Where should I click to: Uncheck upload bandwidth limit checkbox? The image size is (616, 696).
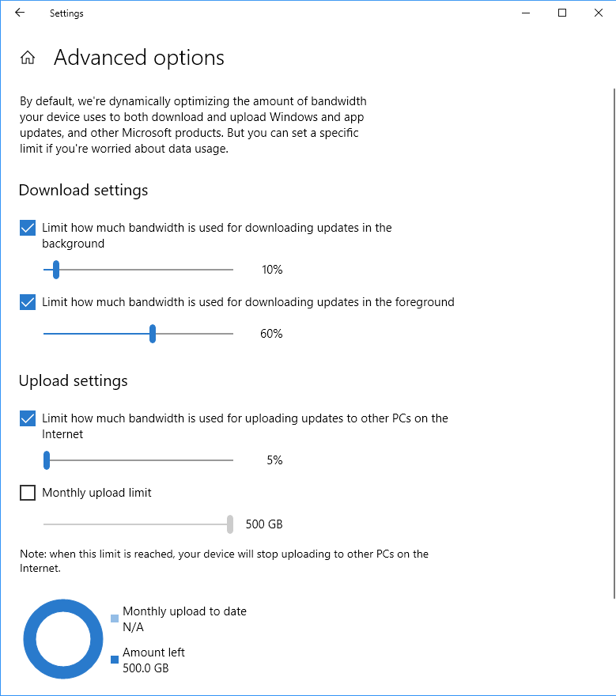[28, 418]
